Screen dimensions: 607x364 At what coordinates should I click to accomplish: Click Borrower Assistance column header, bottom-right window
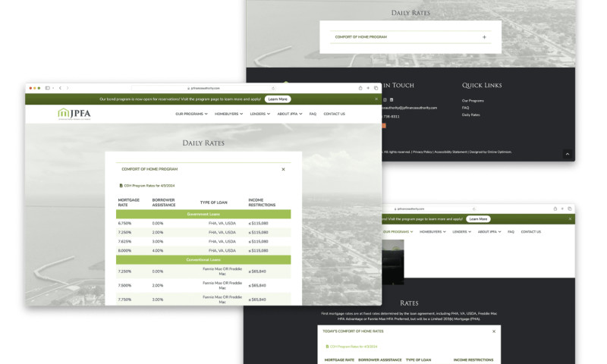pyautogui.click(x=380, y=360)
